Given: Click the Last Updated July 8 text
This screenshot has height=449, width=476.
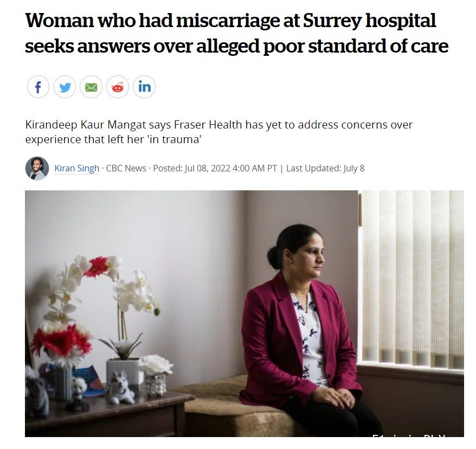Looking at the screenshot, I should (325, 168).
